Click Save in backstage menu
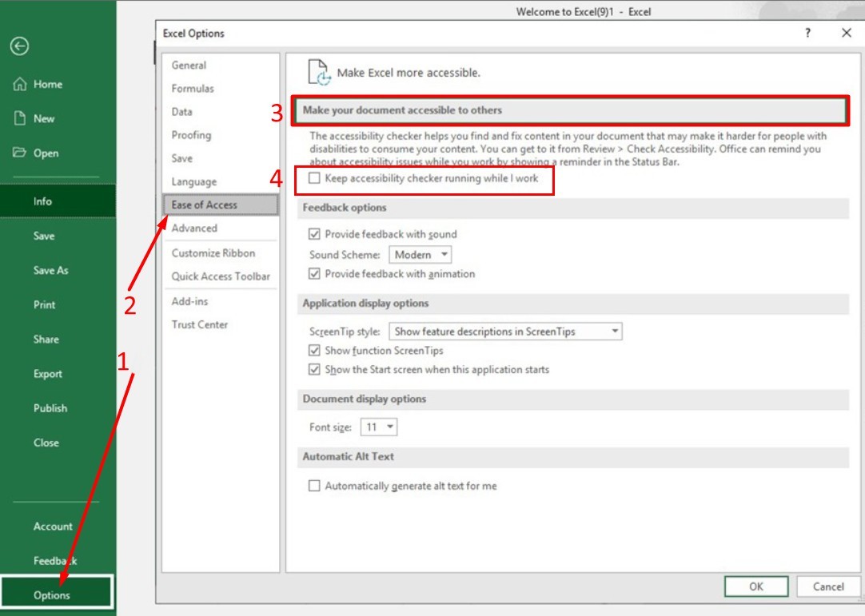Image resolution: width=865 pixels, height=616 pixels. point(58,236)
